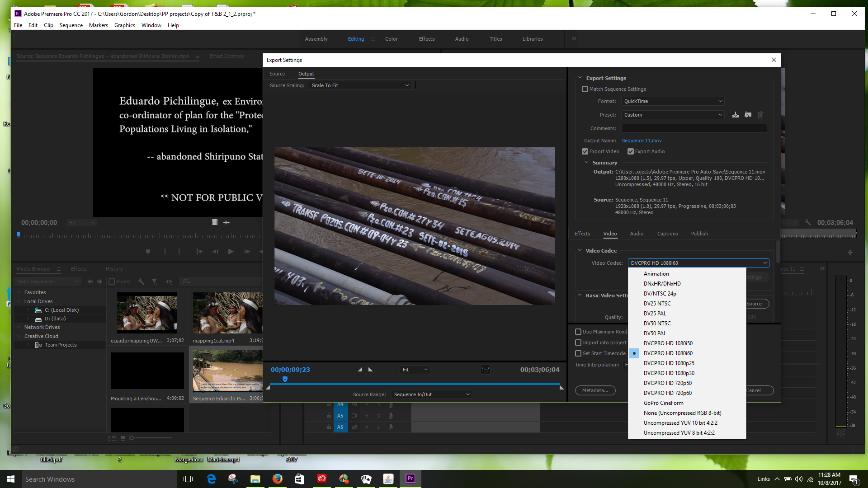Click the Delete Preset trash icon
The width and height of the screenshot is (868, 488).
click(760, 115)
